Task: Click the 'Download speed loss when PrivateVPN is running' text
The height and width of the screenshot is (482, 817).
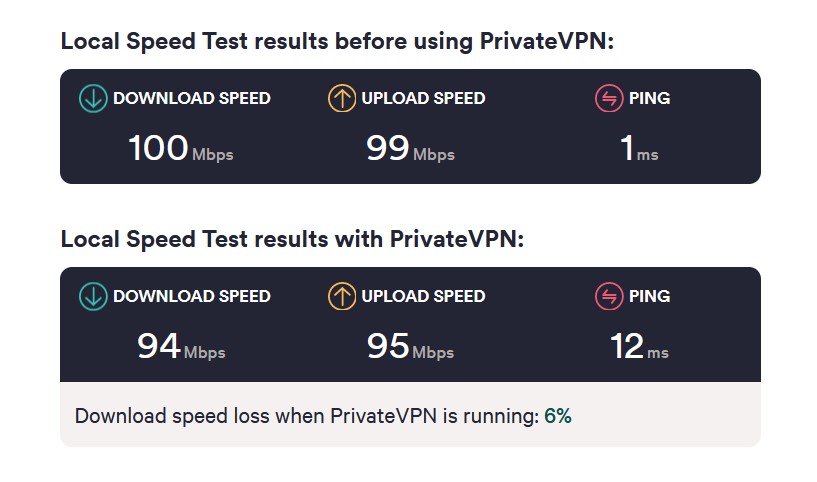Action: pyautogui.click(x=307, y=416)
